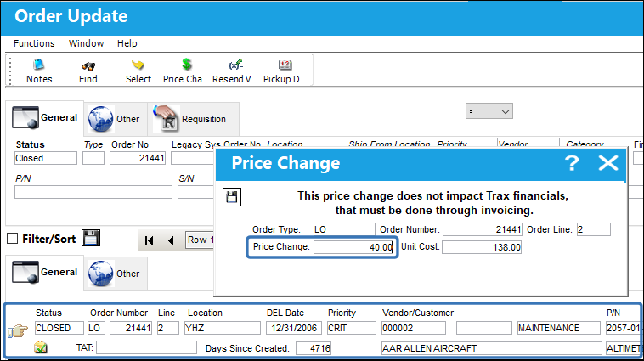Click the DEL Date 12/31/2006 cell
644x361 pixels.
click(x=294, y=328)
